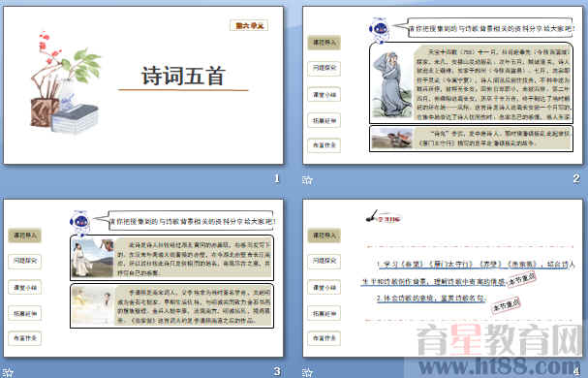Click the white-robed traveler picture in slide 3
This screenshot has width=588, height=378.
(93, 258)
